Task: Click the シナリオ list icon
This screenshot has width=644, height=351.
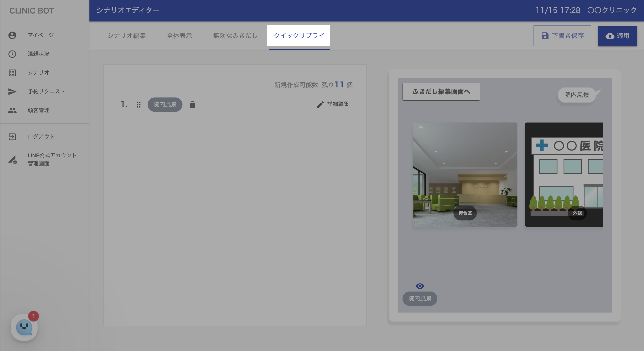Action: 12,73
